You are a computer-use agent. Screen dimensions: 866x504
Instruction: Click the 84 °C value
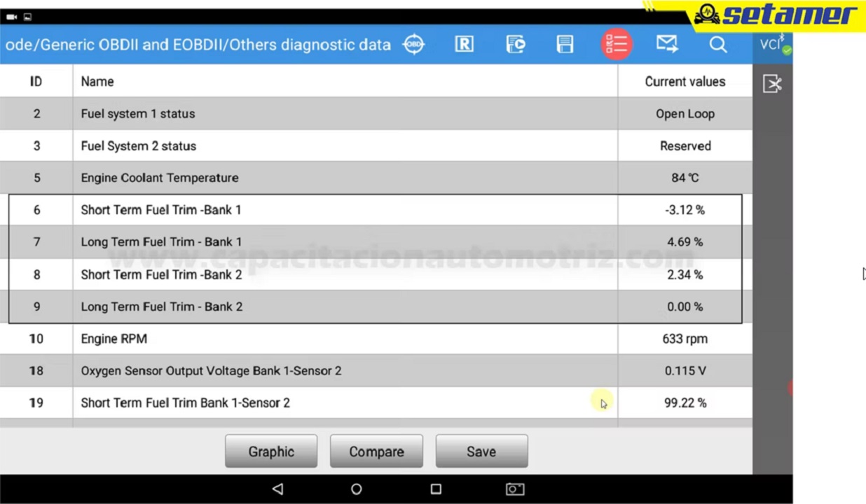coord(685,178)
